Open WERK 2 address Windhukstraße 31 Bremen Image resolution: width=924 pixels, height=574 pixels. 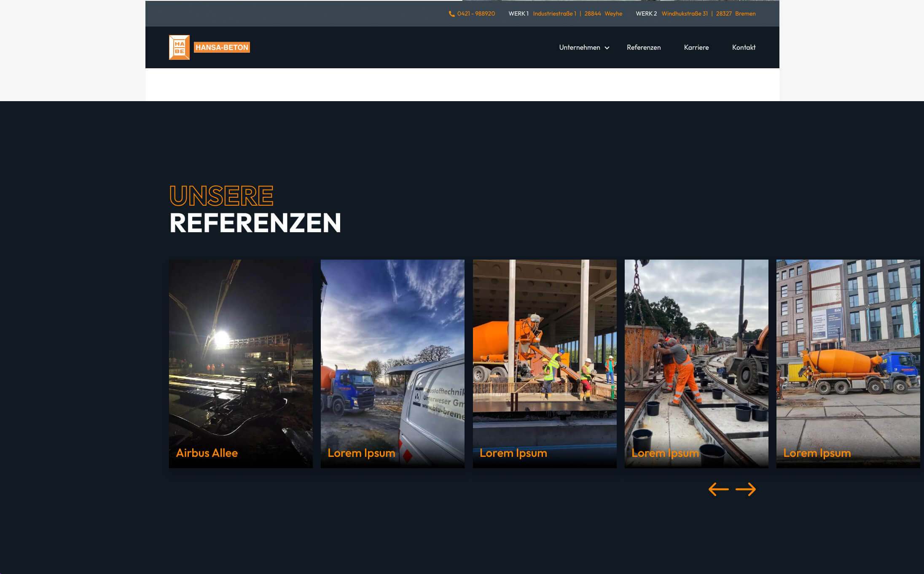tap(708, 13)
